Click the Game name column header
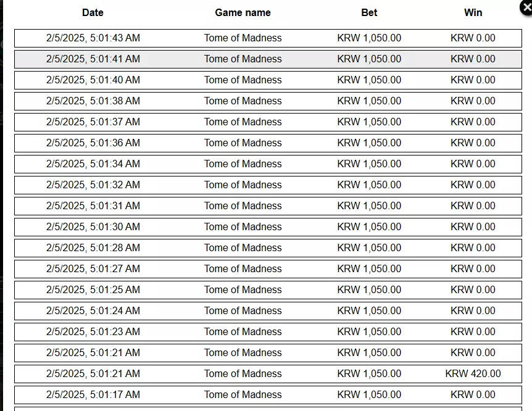This screenshot has height=411, width=532. pyautogui.click(x=243, y=12)
